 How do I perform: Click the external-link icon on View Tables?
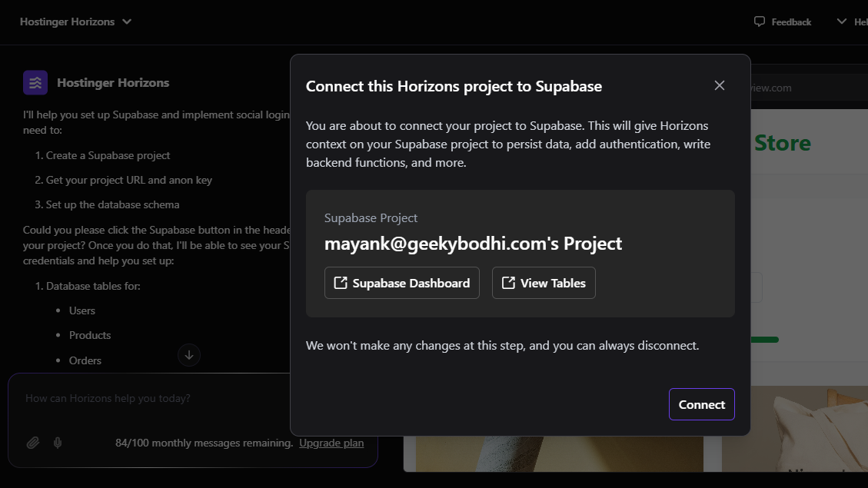pos(508,283)
